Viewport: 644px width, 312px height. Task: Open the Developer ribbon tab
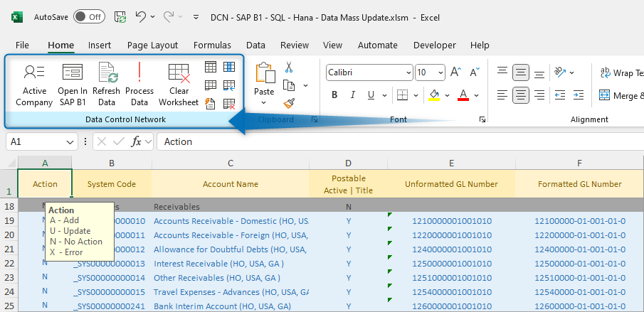[434, 45]
